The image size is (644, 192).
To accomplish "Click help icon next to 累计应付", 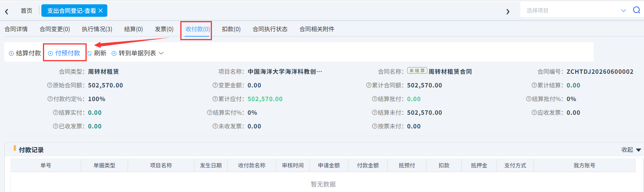I will click(x=215, y=99).
